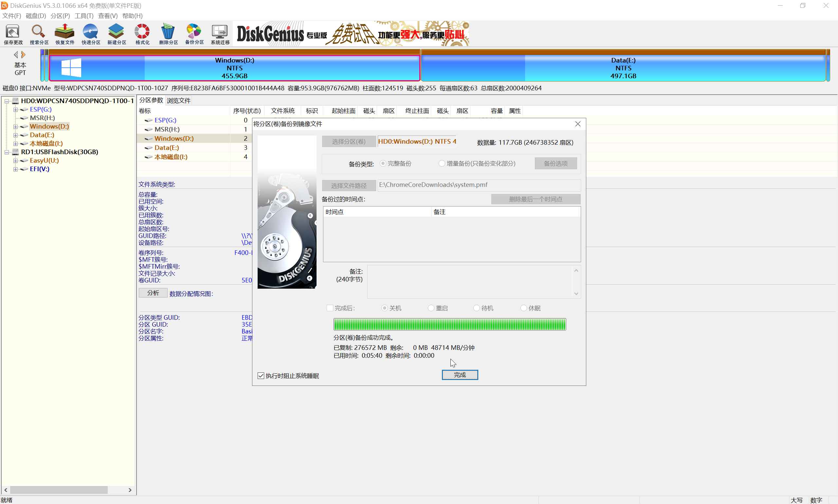
Task: Click the green backup progress bar
Action: click(449, 324)
